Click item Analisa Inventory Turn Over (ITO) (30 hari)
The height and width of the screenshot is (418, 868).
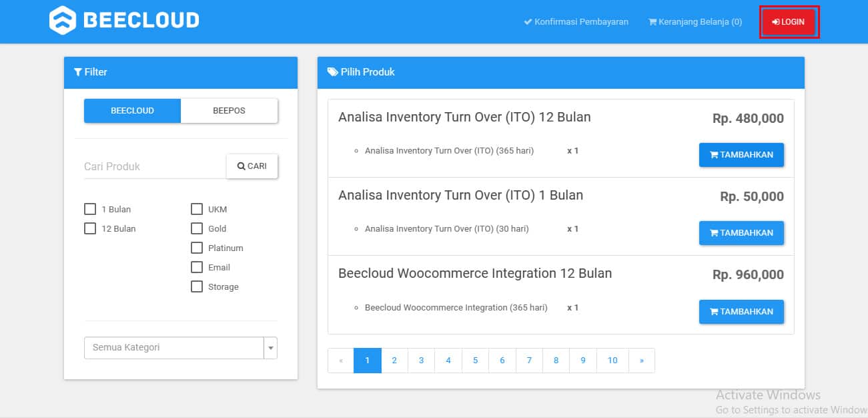click(447, 229)
